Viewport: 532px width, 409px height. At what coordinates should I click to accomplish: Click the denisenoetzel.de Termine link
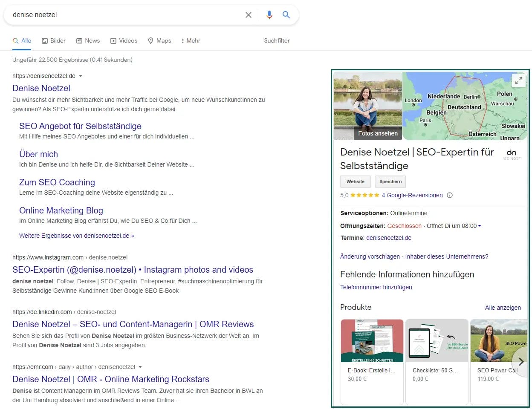[x=389, y=238]
